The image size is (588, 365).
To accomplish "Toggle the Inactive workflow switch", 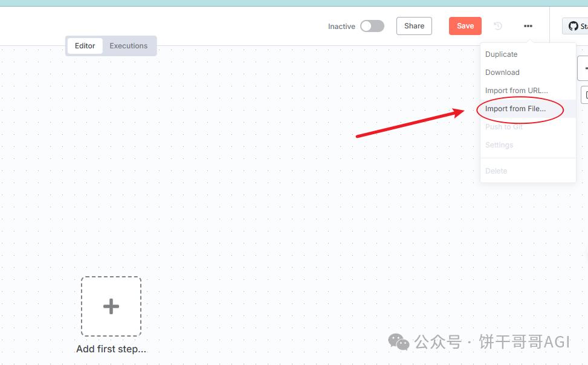I will (x=372, y=26).
